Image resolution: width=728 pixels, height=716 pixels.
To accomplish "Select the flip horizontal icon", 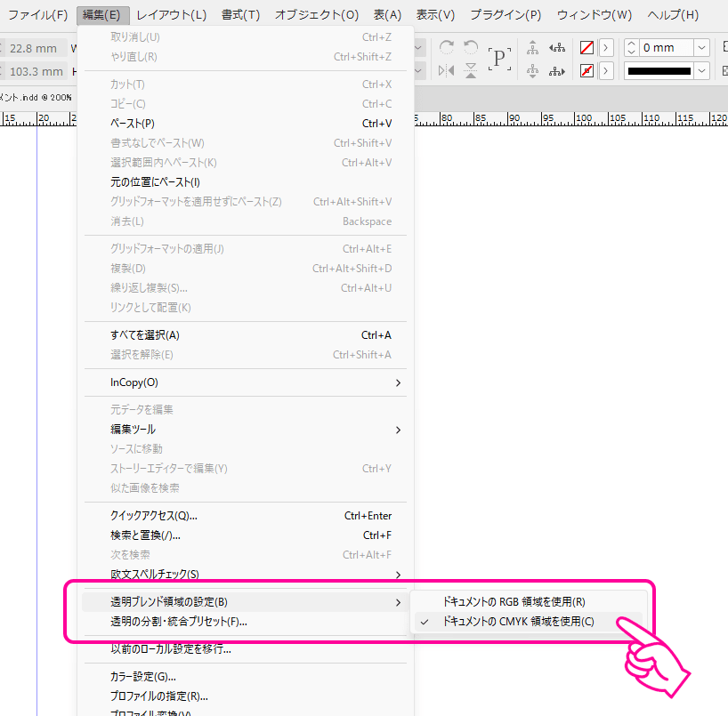I will coord(447,71).
